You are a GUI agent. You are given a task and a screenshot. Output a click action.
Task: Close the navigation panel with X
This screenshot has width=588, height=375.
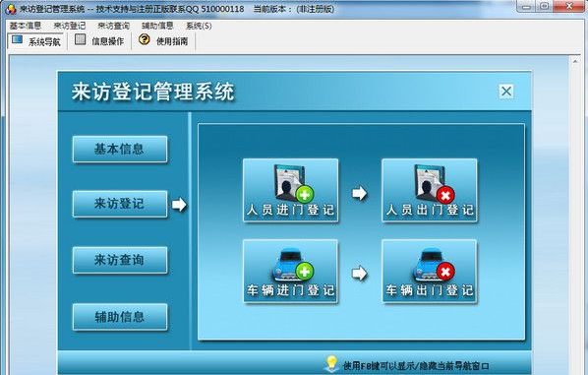[x=506, y=92]
